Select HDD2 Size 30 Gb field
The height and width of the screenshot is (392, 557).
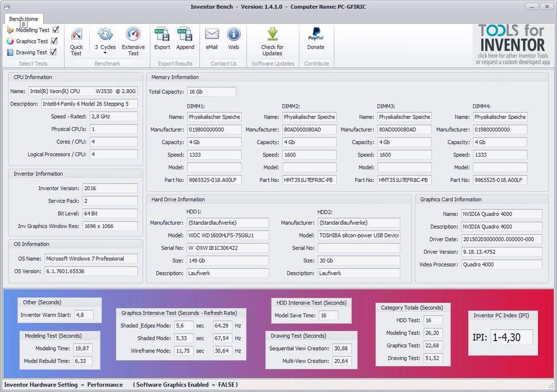coord(359,260)
